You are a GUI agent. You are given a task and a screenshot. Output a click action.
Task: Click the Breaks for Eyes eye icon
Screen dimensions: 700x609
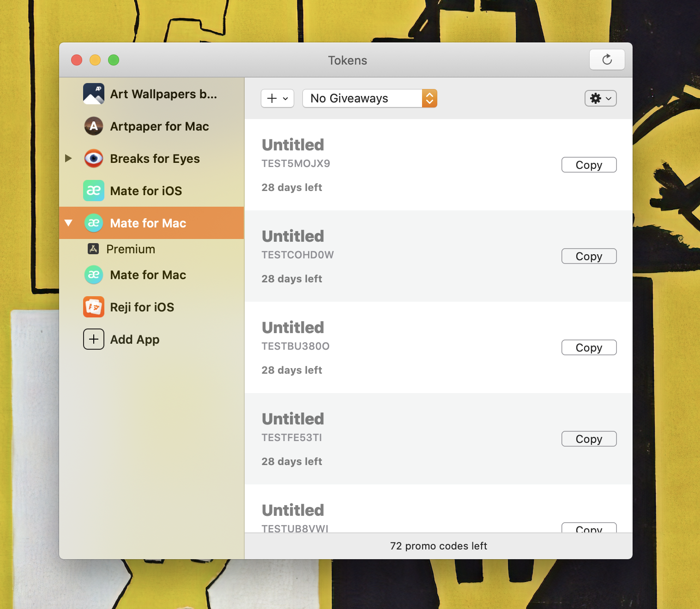[94, 159]
